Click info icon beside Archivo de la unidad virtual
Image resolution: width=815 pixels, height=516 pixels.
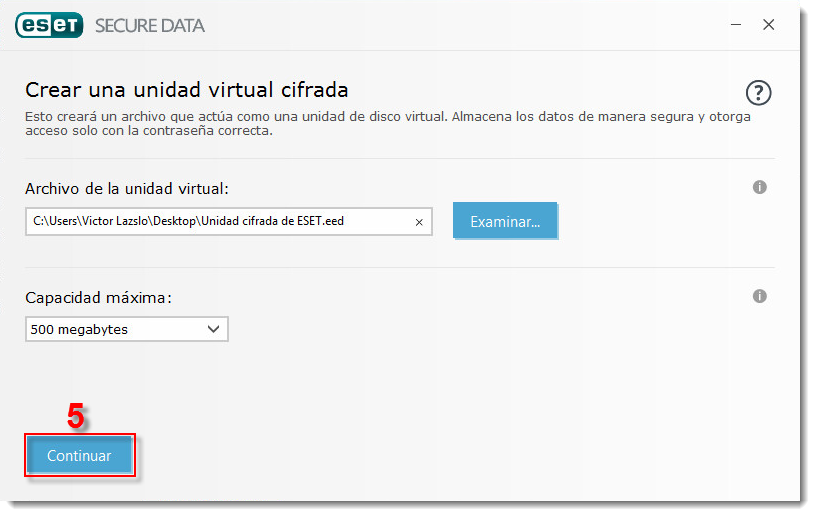tap(759, 187)
